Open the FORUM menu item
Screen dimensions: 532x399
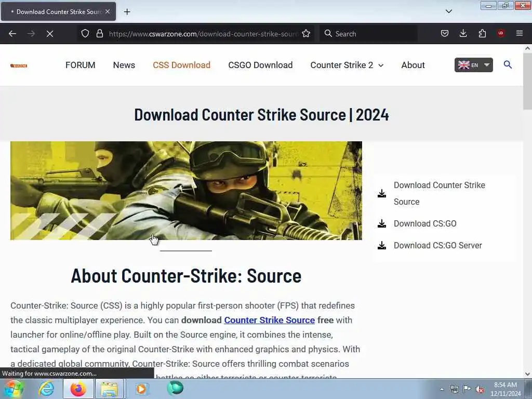point(81,65)
